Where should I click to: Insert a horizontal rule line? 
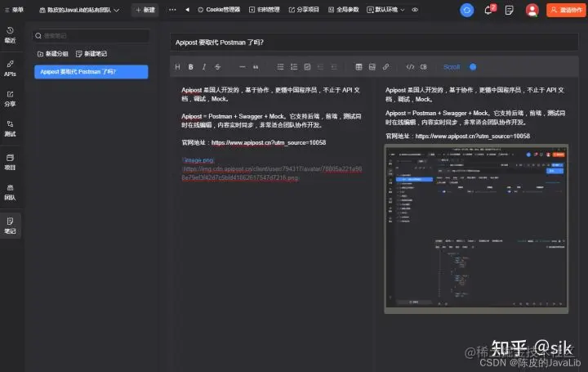[243, 67]
